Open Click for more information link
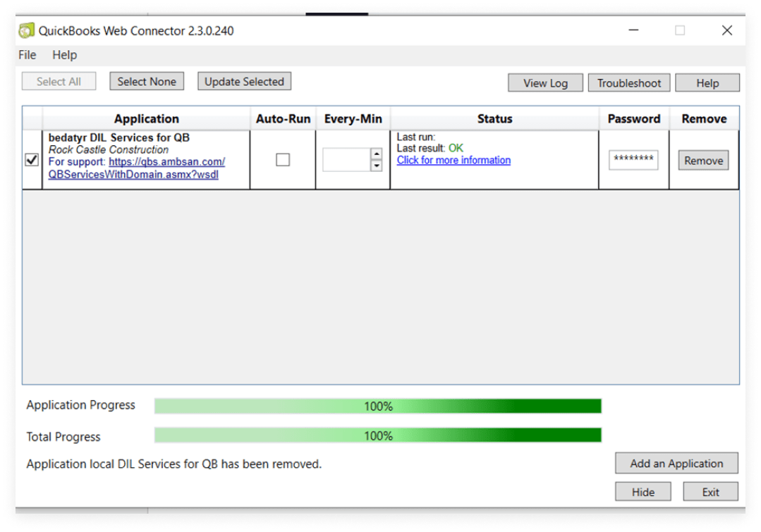 453,160
